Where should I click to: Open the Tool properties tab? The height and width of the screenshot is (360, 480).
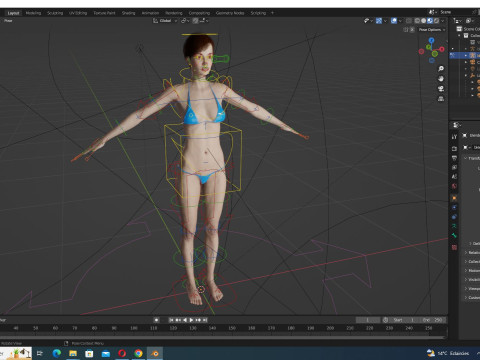tap(454, 137)
